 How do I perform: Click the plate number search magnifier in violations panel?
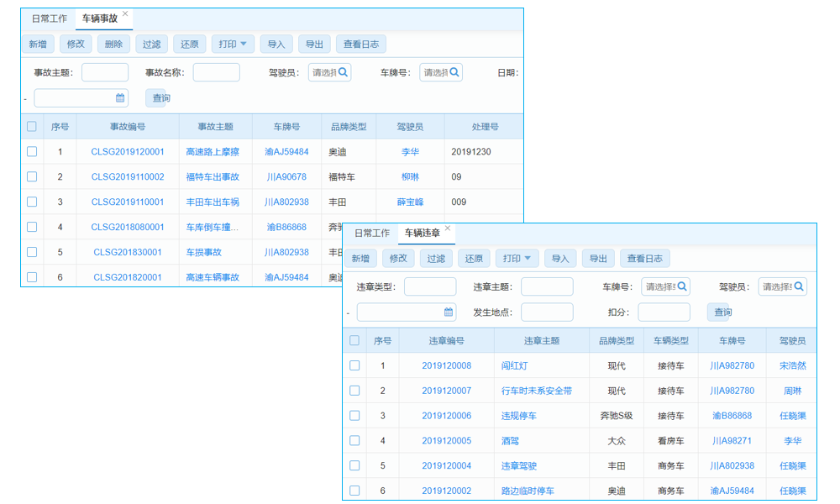pyautogui.click(x=681, y=286)
